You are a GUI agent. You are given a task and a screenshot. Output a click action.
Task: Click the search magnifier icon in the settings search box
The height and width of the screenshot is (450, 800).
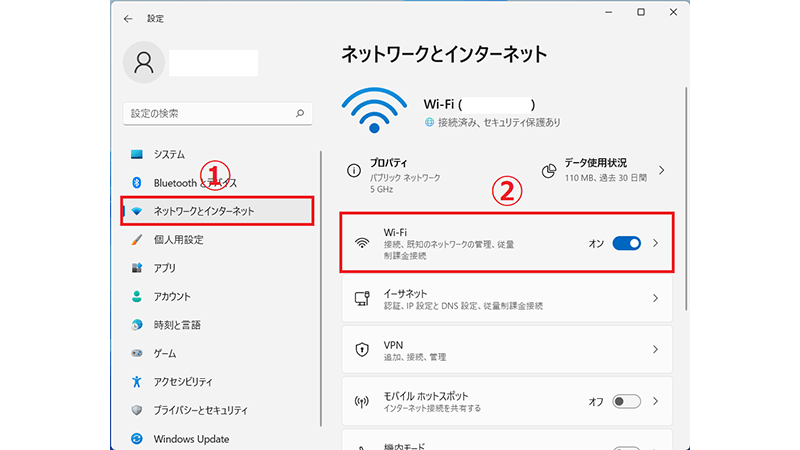[x=298, y=114]
